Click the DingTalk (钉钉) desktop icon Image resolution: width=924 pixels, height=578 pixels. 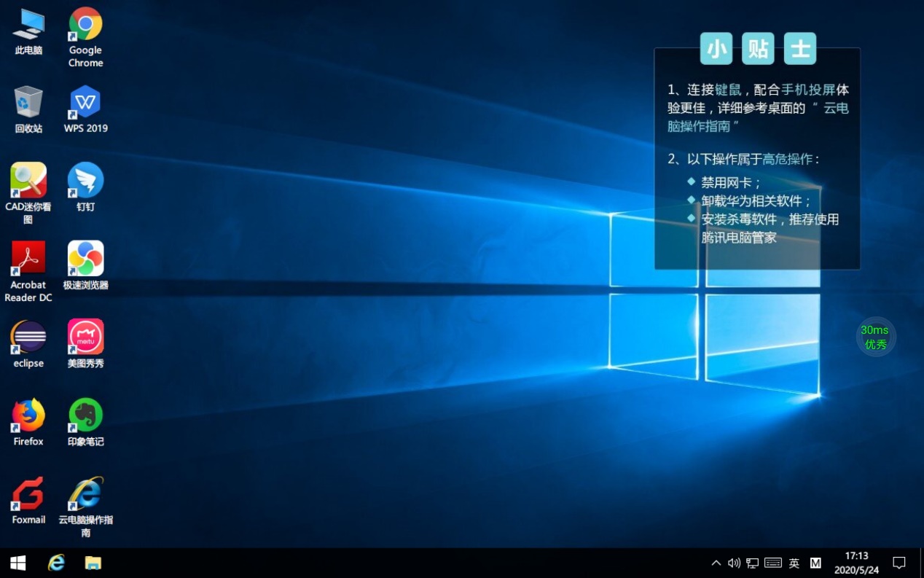tap(85, 181)
